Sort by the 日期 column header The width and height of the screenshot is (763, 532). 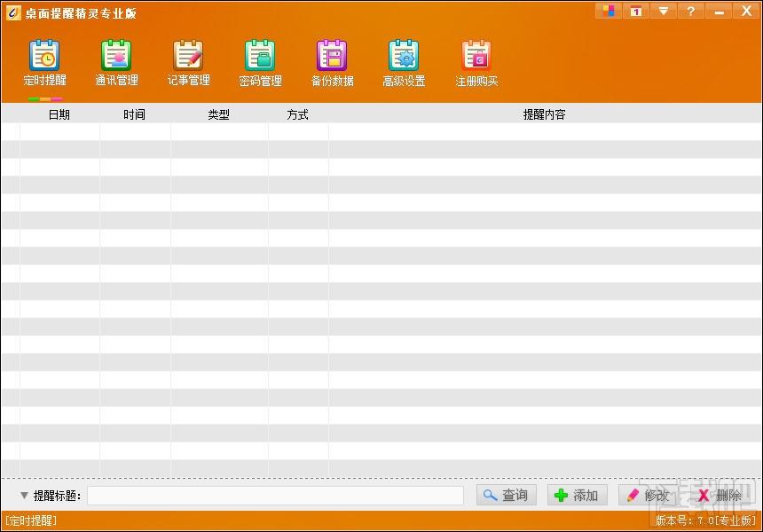coord(59,114)
